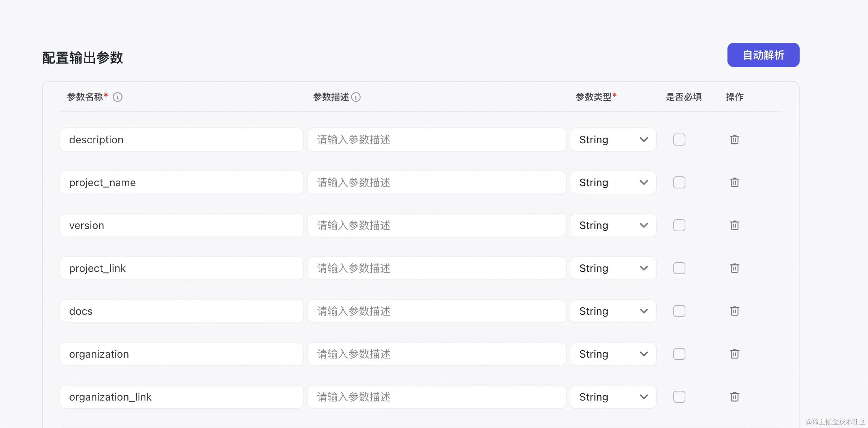Delete the organization parameter row
Viewport: 868px width, 428px height.
[x=735, y=354]
